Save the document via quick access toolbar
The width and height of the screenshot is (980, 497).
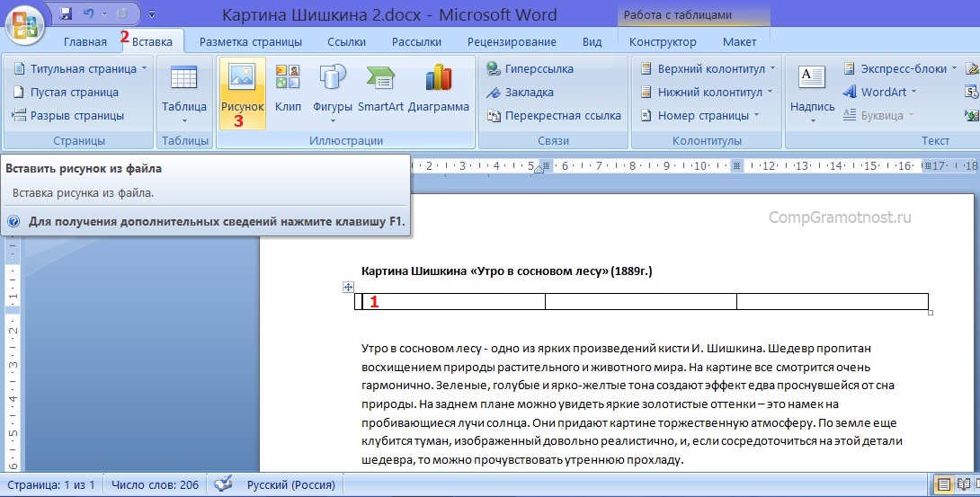(66, 13)
